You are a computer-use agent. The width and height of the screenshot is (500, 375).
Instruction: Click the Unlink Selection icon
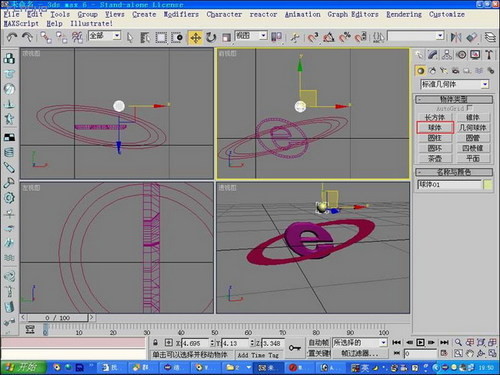(x=61, y=37)
